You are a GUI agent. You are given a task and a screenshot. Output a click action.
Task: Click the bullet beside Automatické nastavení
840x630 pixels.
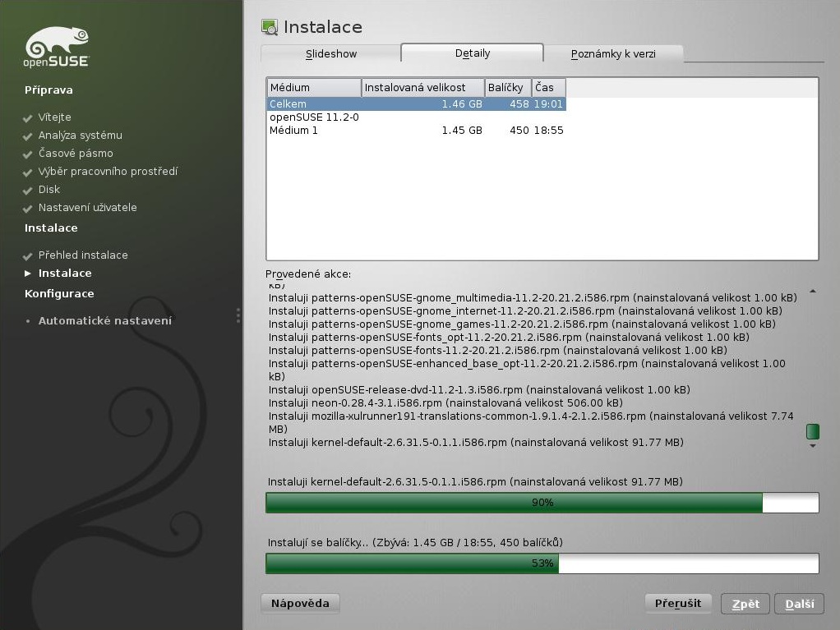[x=28, y=321]
